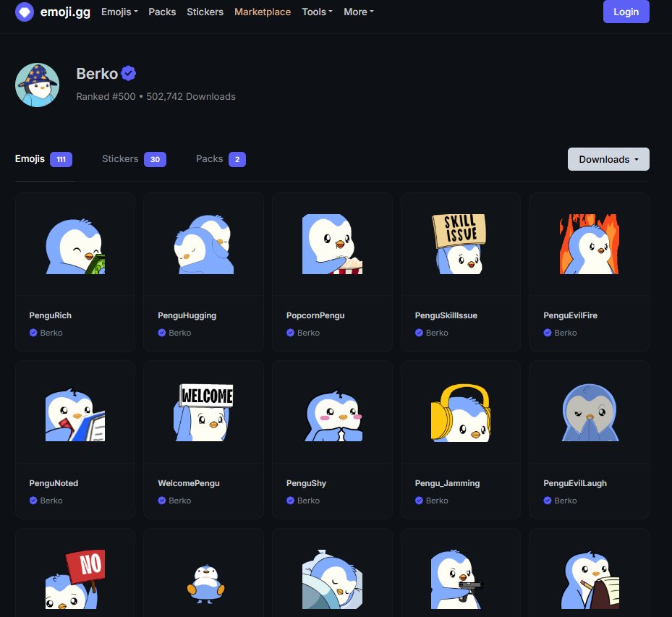
Task: Open Berko's wizard penguin avatar
Action: coord(38,85)
